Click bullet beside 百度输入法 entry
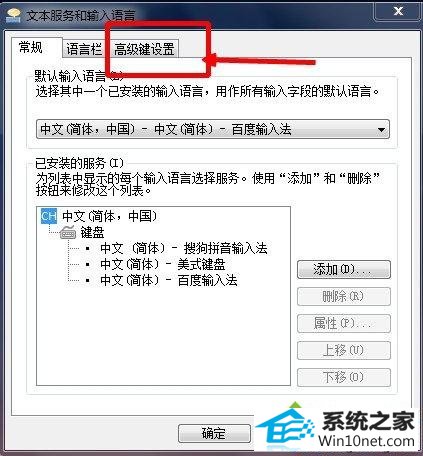The width and height of the screenshot is (423, 456). pos(88,280)
